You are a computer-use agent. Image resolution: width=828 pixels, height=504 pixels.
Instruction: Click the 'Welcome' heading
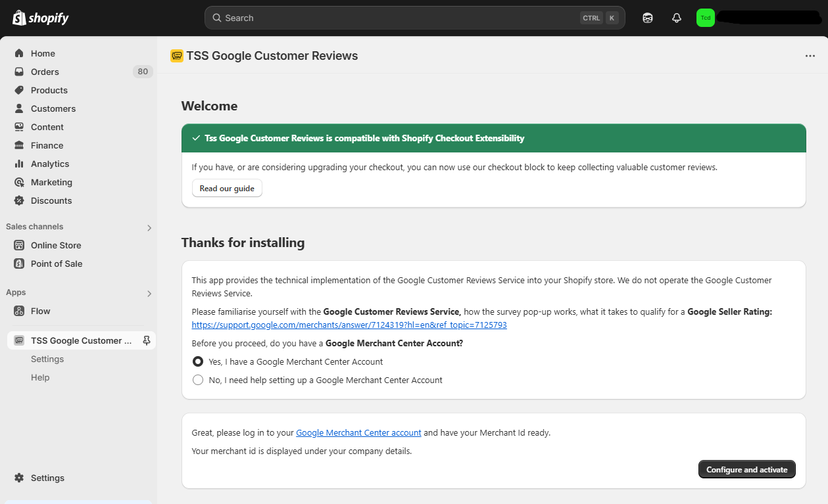coord(209,106)
